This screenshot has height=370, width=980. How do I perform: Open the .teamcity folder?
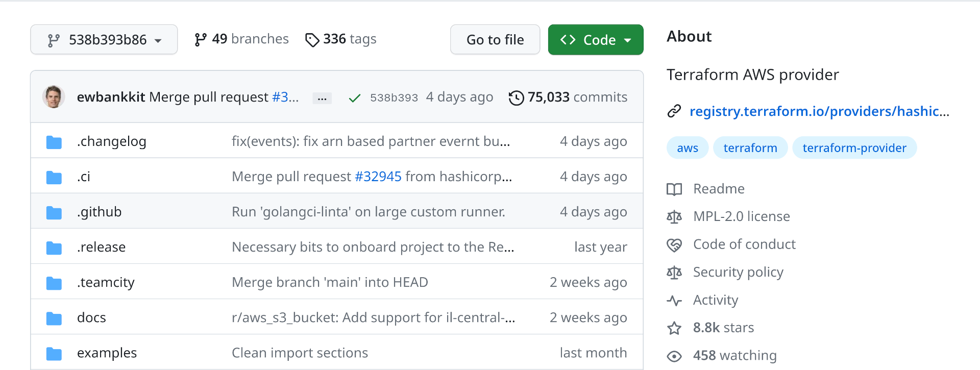pos(106,282)
